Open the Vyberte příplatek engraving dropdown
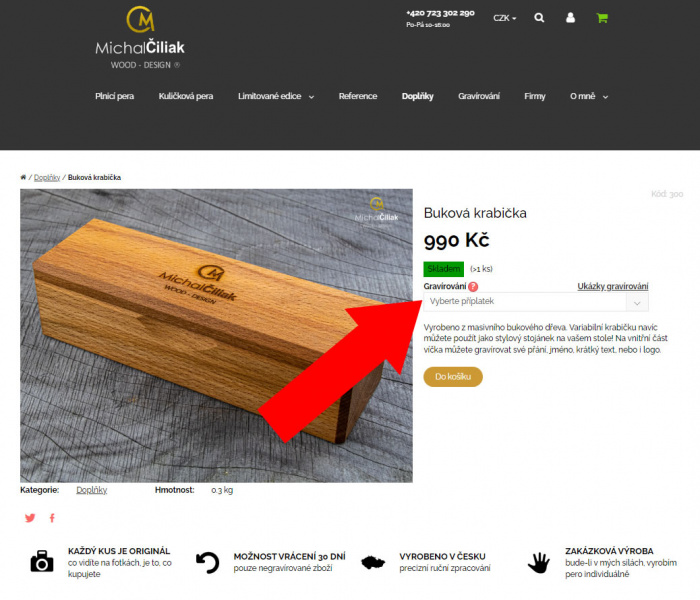The width and height of the screenshot is (700, 600). 536,302
